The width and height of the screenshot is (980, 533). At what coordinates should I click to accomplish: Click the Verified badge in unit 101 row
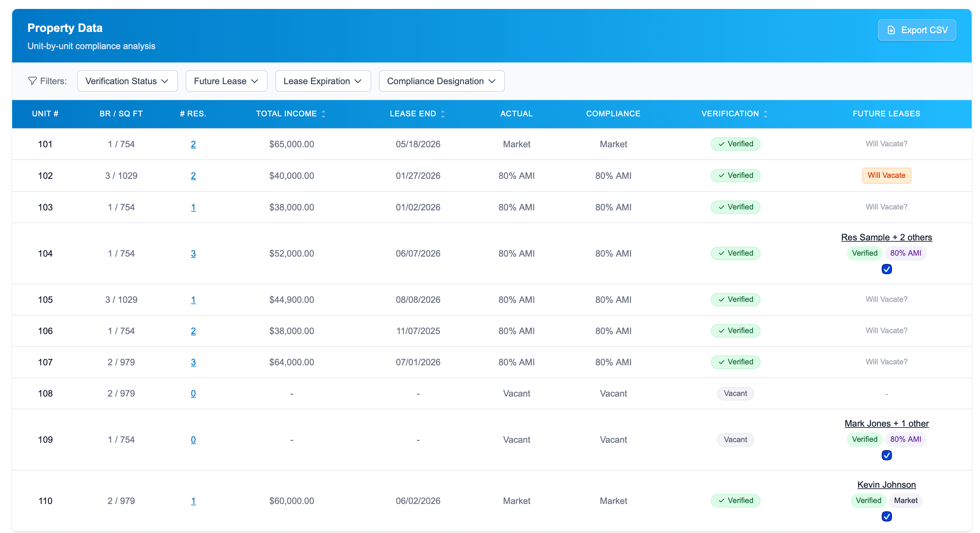tap(735, 144)
